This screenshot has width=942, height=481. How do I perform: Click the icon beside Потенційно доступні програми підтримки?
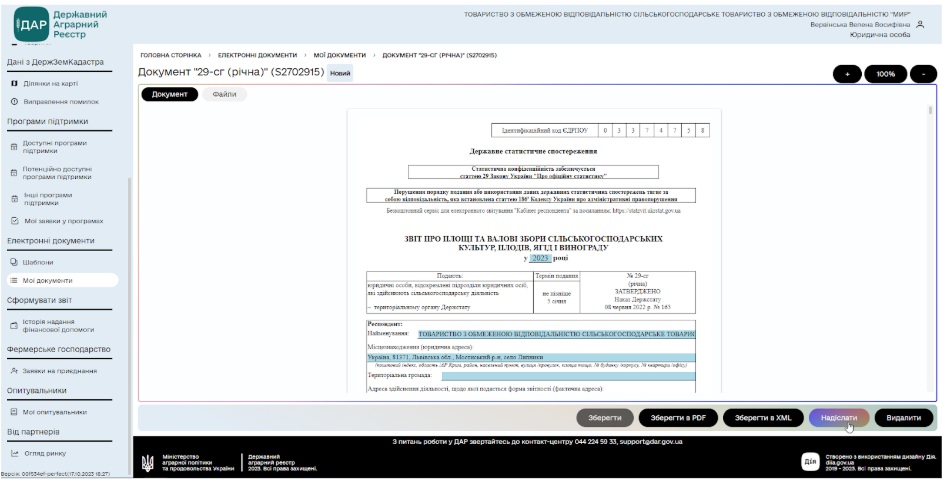coord(14,173)
